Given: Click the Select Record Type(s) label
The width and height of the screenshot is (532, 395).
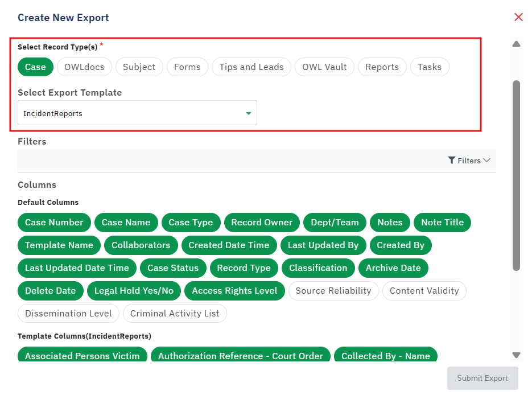Looking at the screenshot, I should [x=57, y=47].
